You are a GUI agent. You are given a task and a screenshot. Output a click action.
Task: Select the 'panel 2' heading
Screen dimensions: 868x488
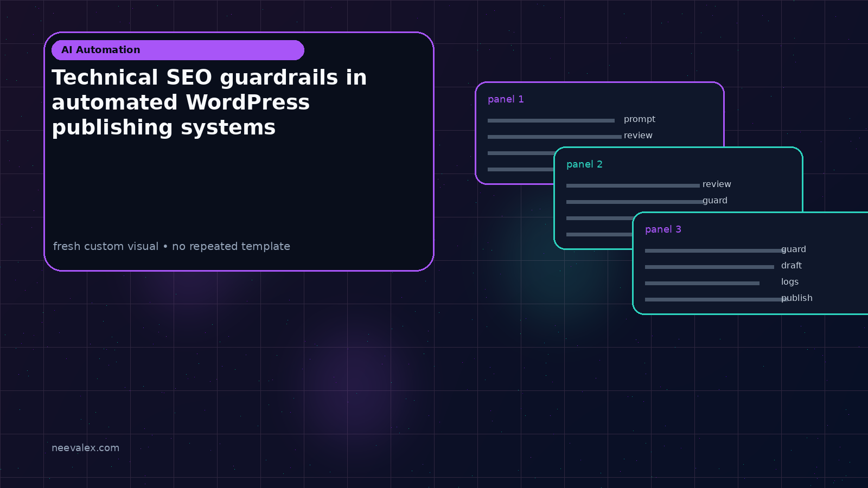click(584, 164)
